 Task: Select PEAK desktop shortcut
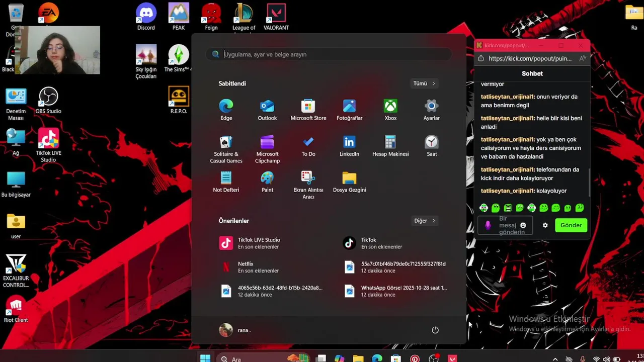click(x=179, y=17)
